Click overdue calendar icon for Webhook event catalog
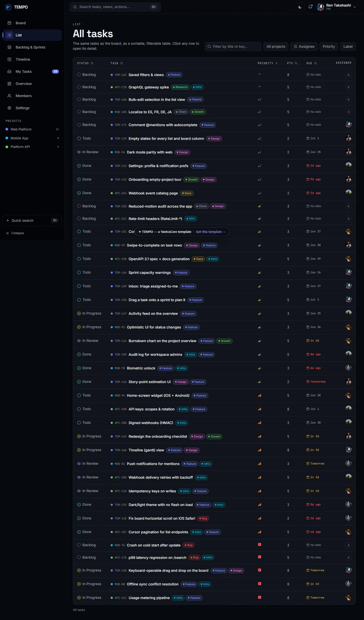364x620 pixels. pos(308,193)
